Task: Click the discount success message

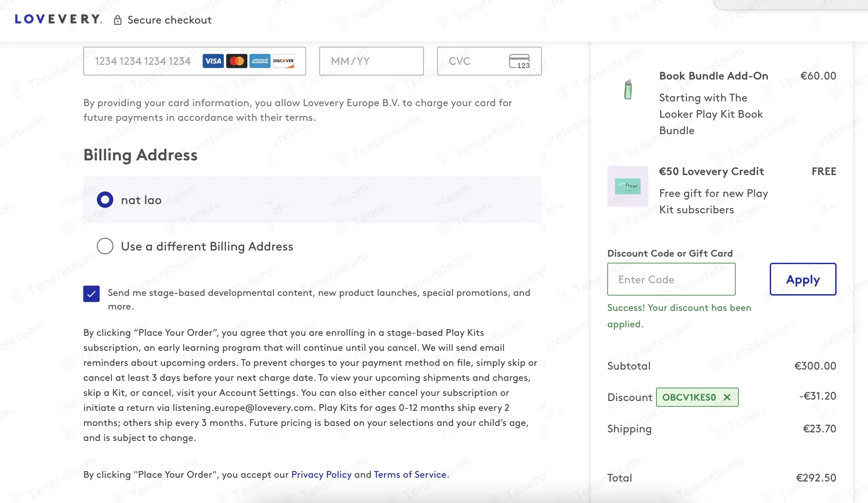Action: point(679,316)
